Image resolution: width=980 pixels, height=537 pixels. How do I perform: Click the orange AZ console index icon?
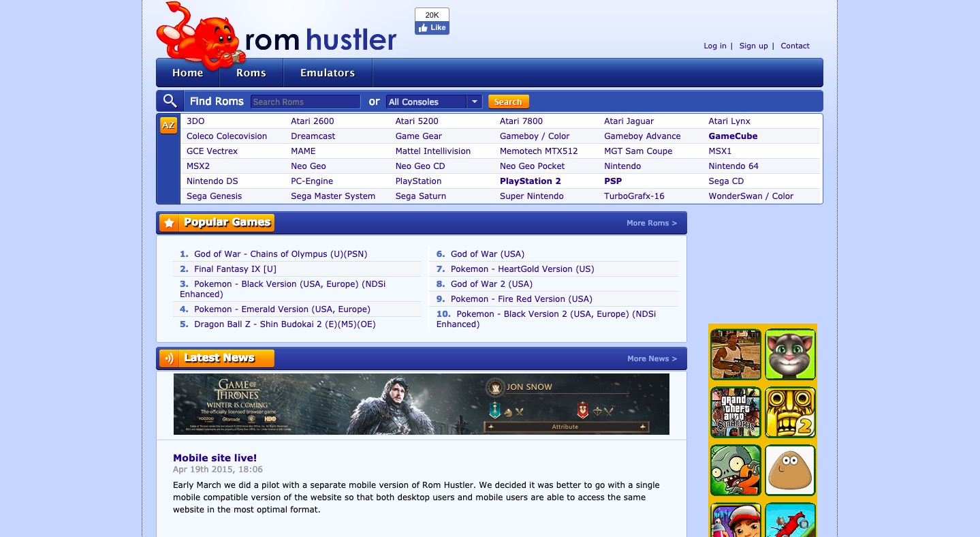point(168,125)
